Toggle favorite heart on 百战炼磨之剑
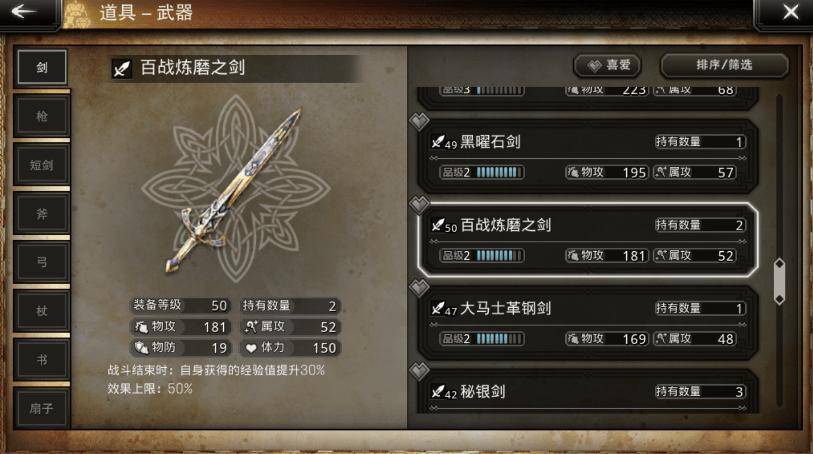 [x=419, y=205]
